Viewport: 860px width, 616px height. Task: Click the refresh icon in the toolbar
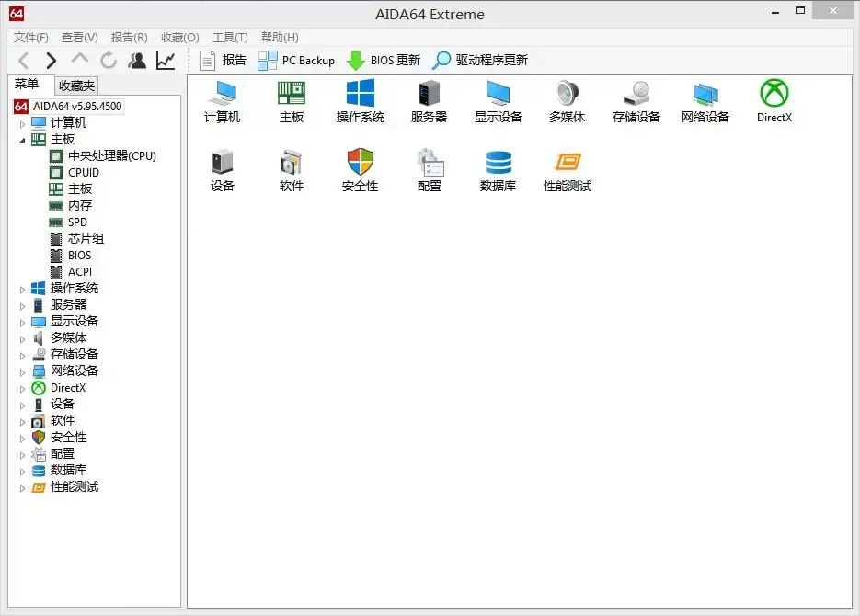coord(109,61)
